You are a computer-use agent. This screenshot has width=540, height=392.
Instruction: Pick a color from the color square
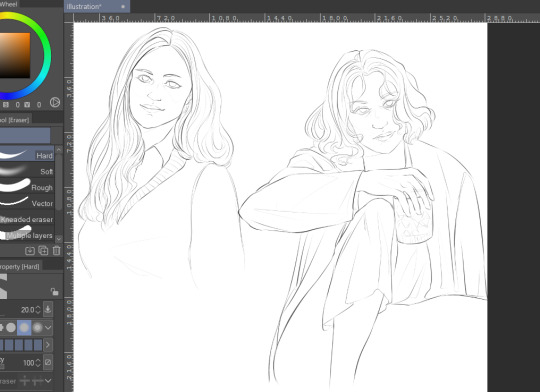point(15,55)
